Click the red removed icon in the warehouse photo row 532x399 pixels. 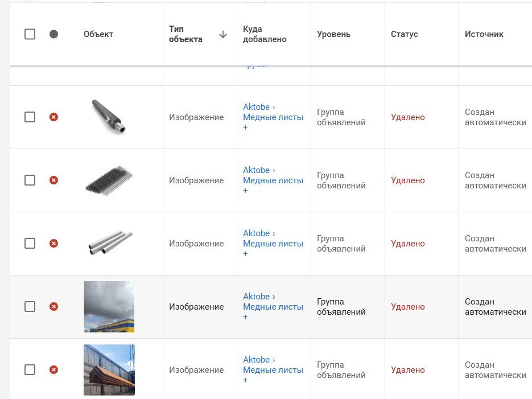[53, 370]
